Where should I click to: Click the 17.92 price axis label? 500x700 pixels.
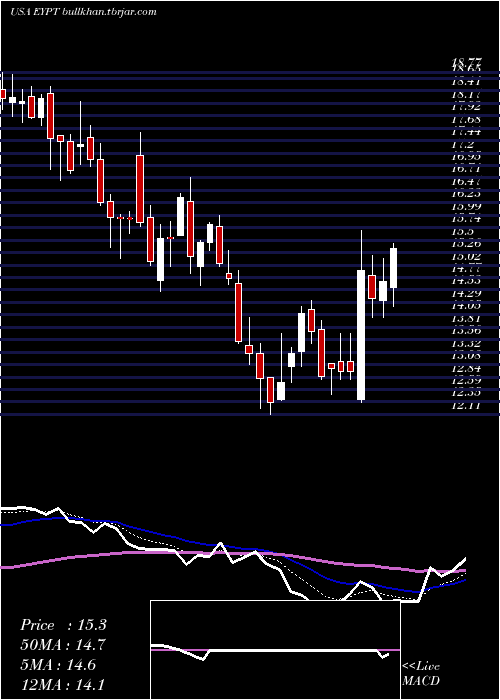[466, 107]
